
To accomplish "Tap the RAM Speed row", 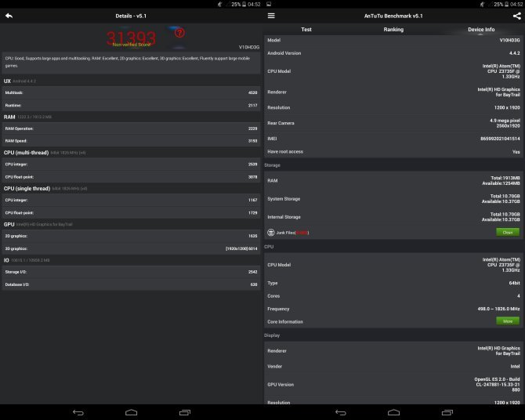I will 132,141.
